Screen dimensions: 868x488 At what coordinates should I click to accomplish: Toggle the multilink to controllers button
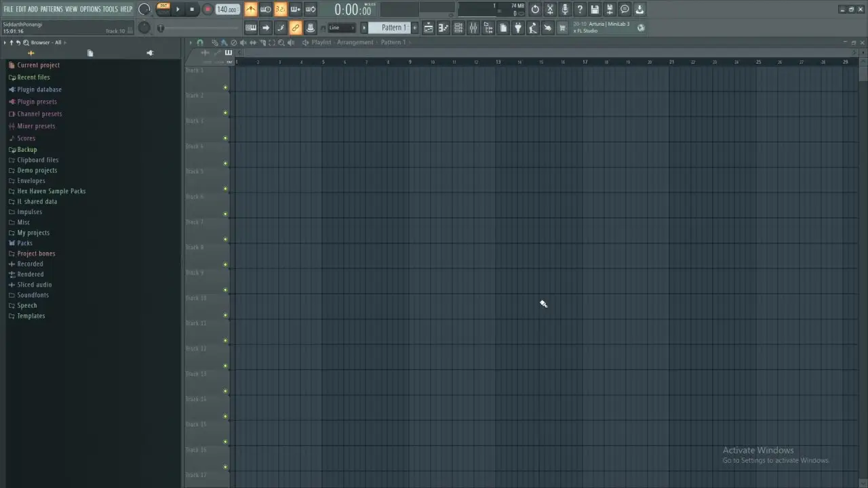click(x=296, y=28)
